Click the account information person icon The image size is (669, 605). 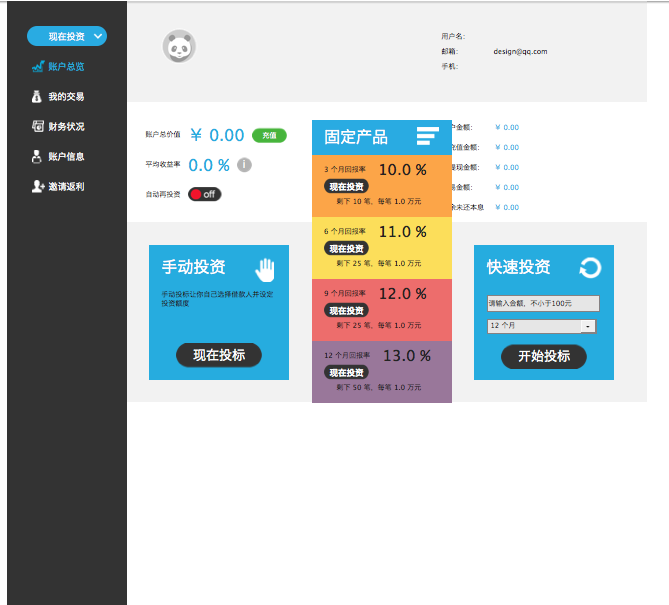pyautogui.click(x=38, y=157)
